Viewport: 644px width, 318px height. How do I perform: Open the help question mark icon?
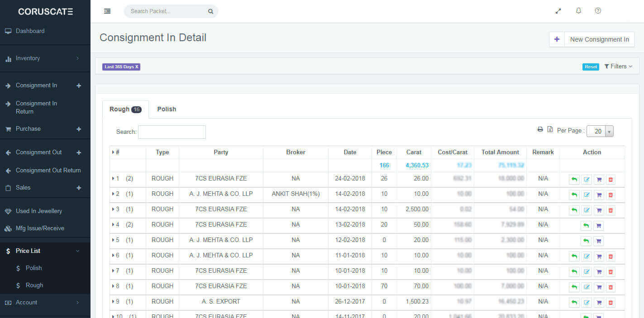[x=598, y=11]
